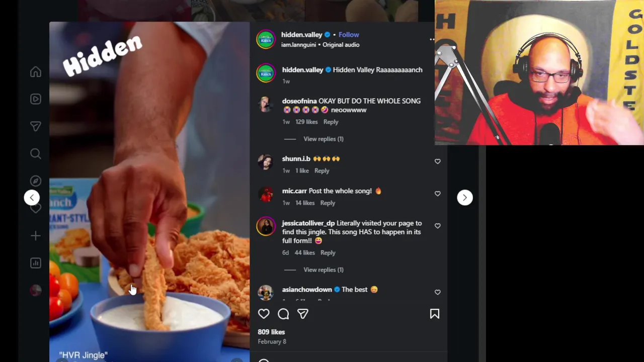
Task: Open the comment bubble icon below the comments
Action: [x=283, y=314]
